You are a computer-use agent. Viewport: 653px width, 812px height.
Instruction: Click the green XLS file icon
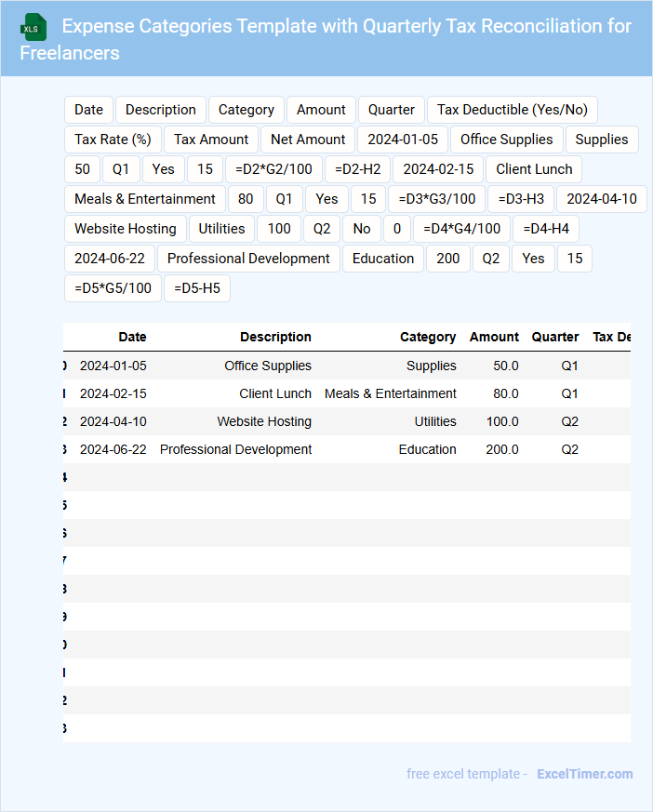click(x=33, y=28)
